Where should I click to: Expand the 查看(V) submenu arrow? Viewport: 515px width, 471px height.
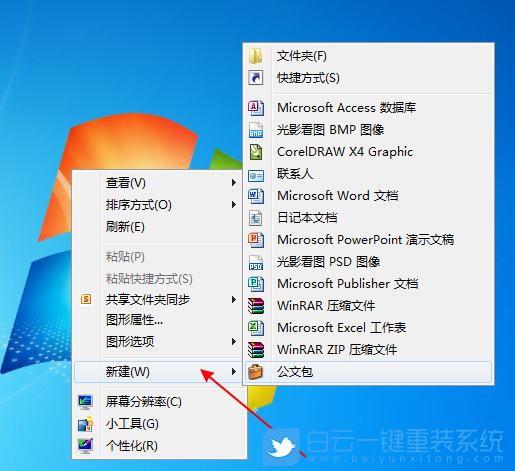[234, 183]
